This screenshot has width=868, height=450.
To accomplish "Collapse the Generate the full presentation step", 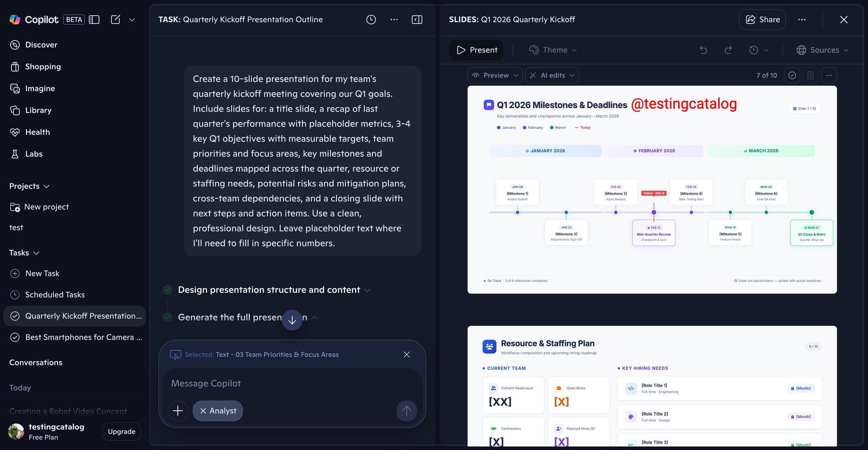I will tap(315, 318).
